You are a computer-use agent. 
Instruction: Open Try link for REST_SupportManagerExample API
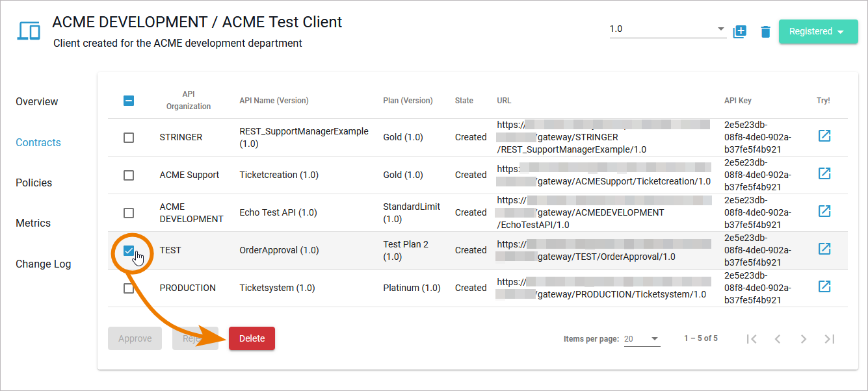pos(824,136)
